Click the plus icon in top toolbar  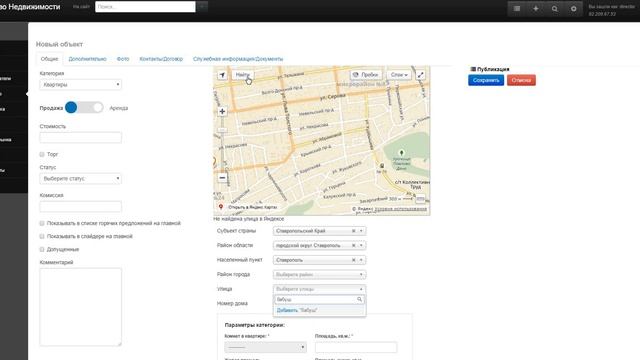(536, 9)
